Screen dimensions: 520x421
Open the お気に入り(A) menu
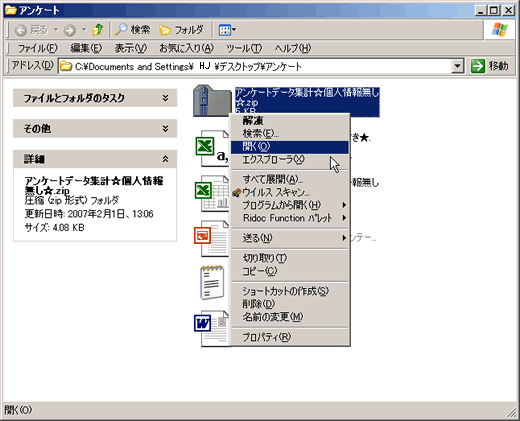click(x=187, y=48)
